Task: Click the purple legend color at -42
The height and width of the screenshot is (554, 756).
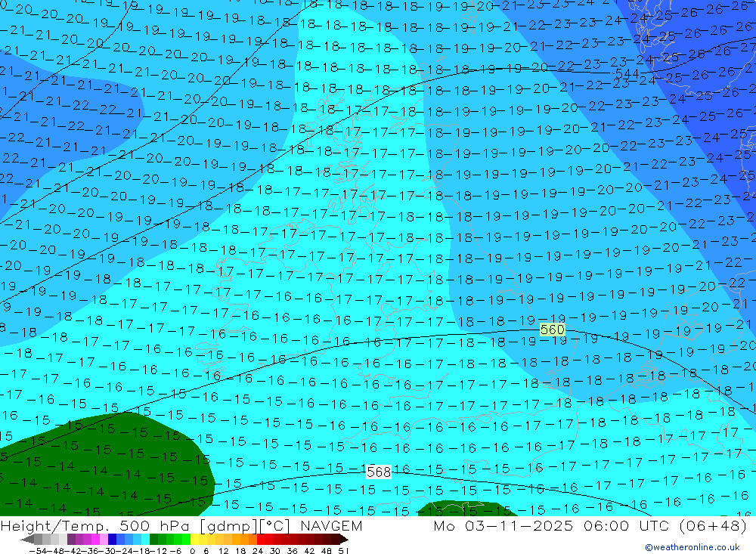Action: tap(71, 539)
